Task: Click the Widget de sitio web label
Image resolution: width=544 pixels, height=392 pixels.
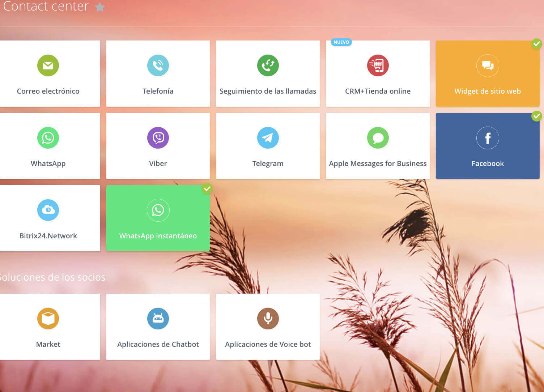Action: click(x=487, y=91)
